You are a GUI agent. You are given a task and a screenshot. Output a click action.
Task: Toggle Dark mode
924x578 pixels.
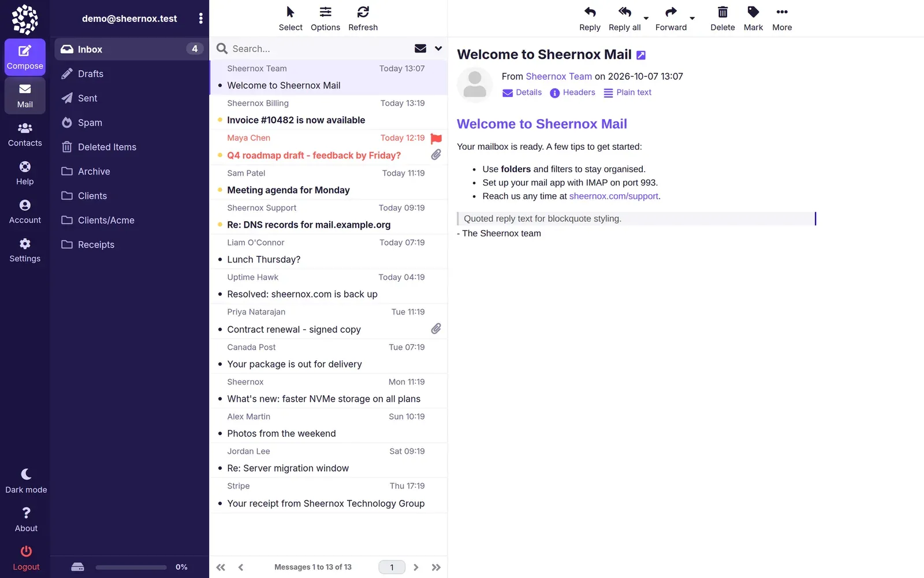tap(26, 481)
